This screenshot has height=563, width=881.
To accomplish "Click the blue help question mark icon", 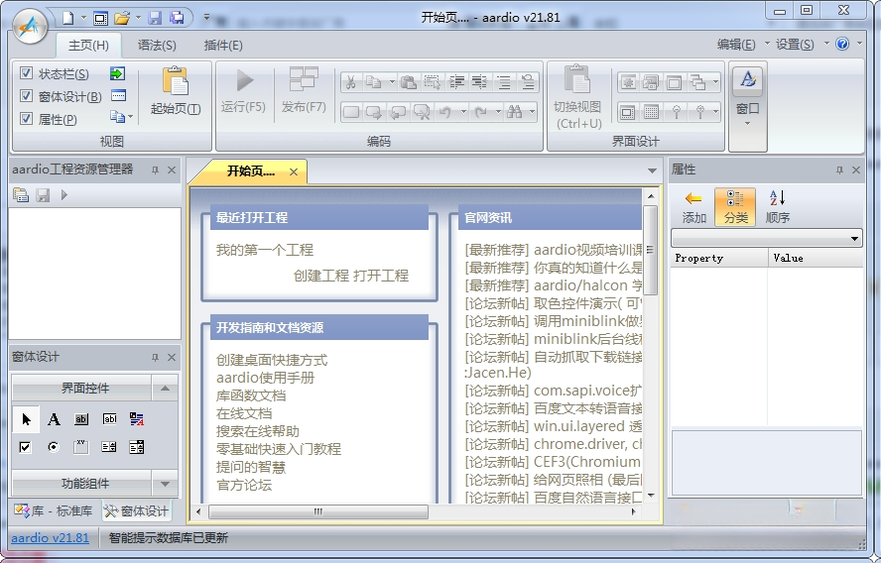I will [842, 44].
